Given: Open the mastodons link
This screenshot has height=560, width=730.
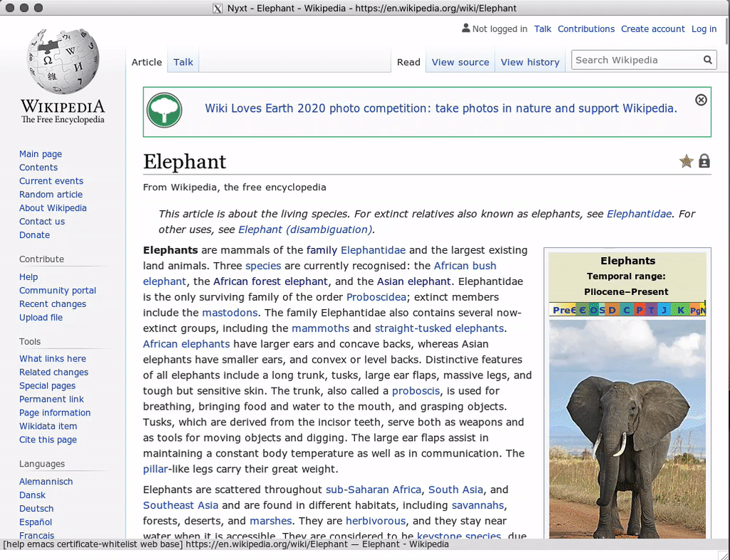Looking at the screenshot, I should click(230, 313).
